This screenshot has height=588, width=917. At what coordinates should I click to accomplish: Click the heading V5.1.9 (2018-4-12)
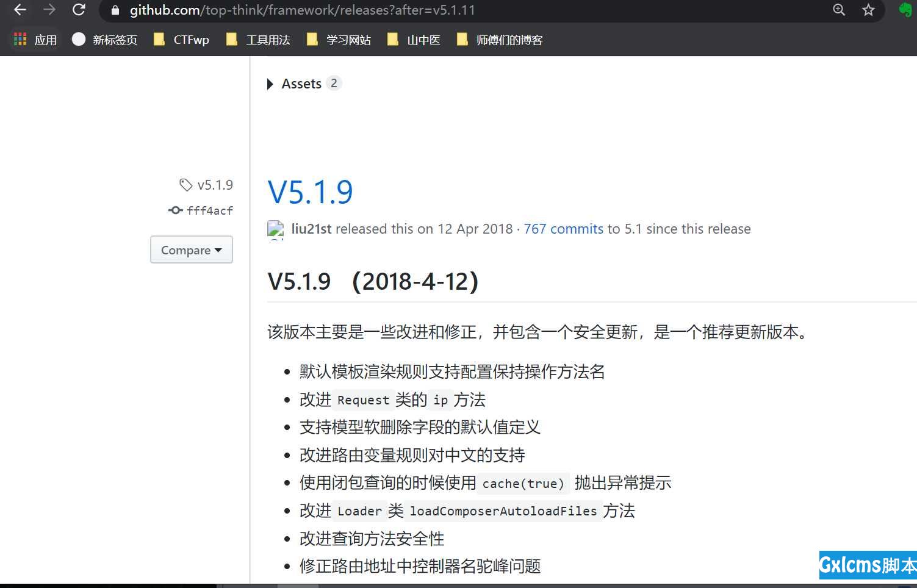[373, 281]
